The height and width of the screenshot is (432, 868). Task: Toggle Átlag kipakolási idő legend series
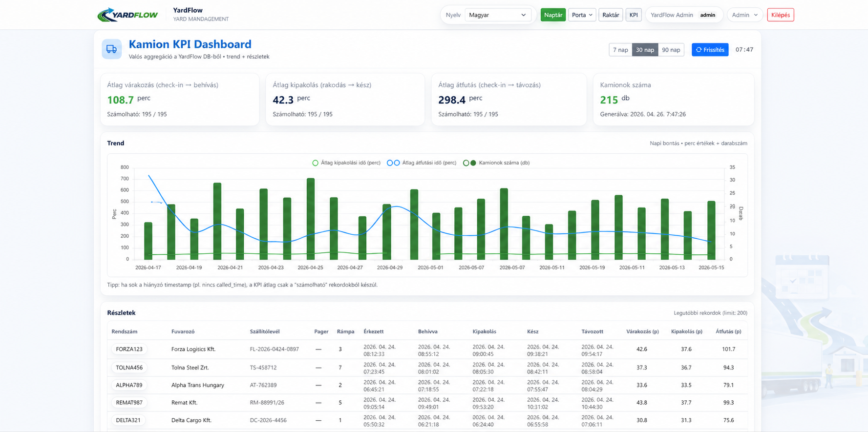coord(346,163)
